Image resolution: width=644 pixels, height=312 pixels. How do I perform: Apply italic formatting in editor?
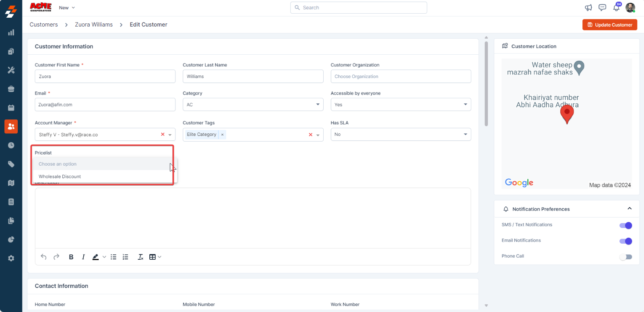coord(83,257)
